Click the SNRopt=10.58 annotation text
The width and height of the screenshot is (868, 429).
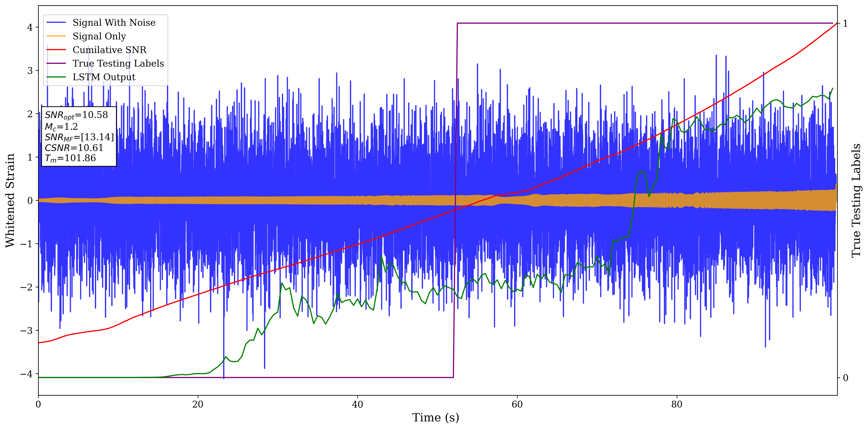click(76, 115)
